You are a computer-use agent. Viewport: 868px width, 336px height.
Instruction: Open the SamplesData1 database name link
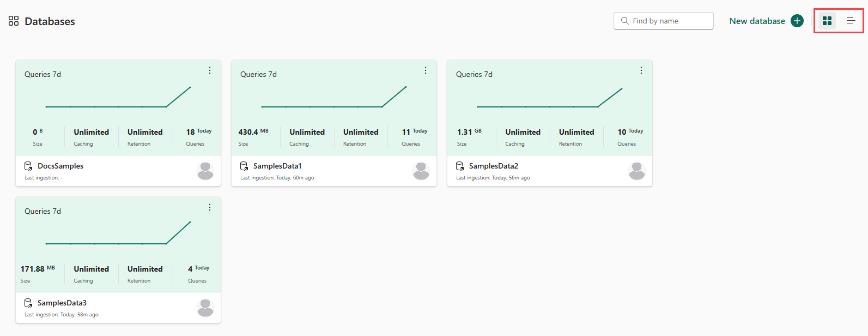[x=277, y=166]
